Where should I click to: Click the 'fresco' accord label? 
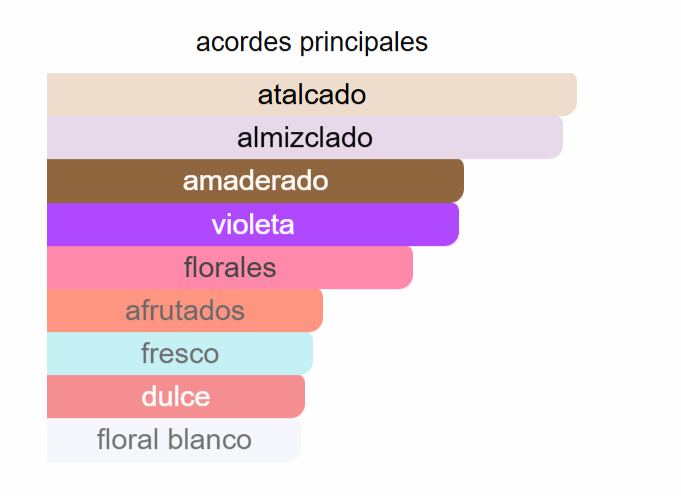(180, 353)
